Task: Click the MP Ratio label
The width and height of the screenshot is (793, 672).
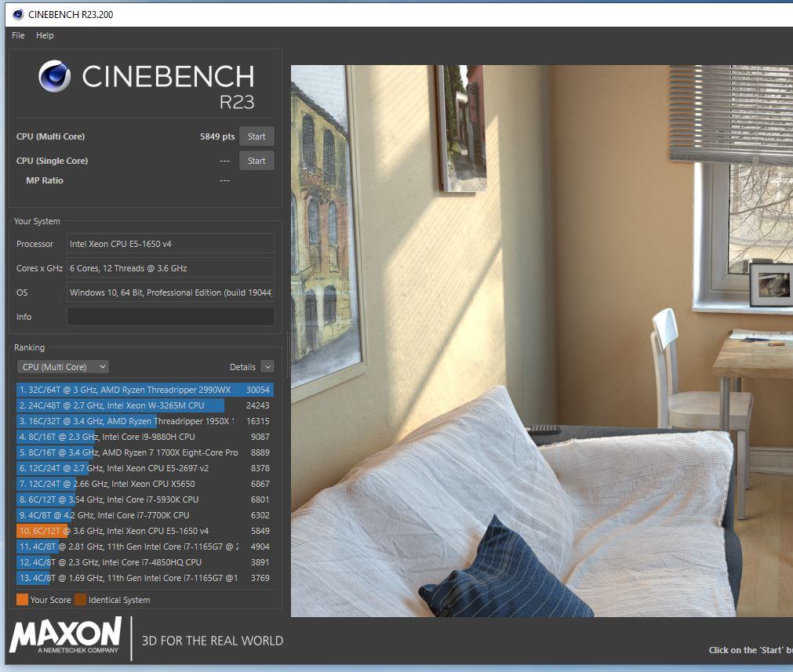Action: pyautogui.click(x=45, y=180)
